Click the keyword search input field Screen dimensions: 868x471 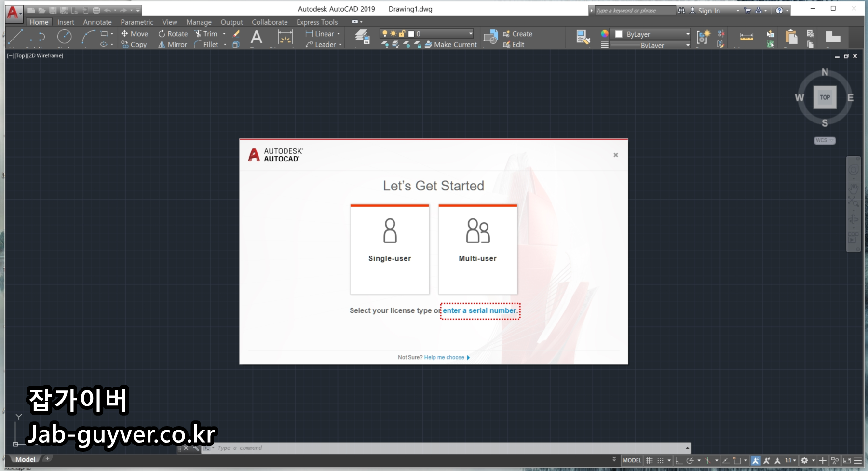point(635,11)
